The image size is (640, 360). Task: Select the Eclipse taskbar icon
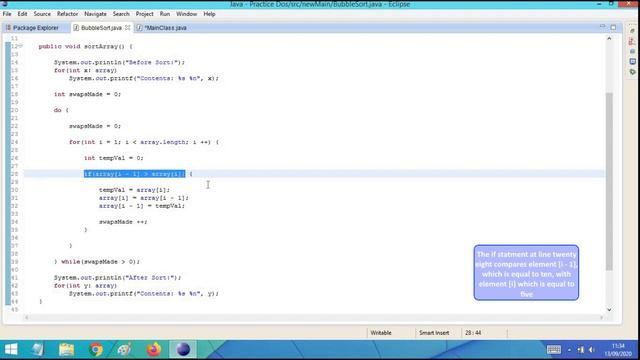[x=183, y=349]
